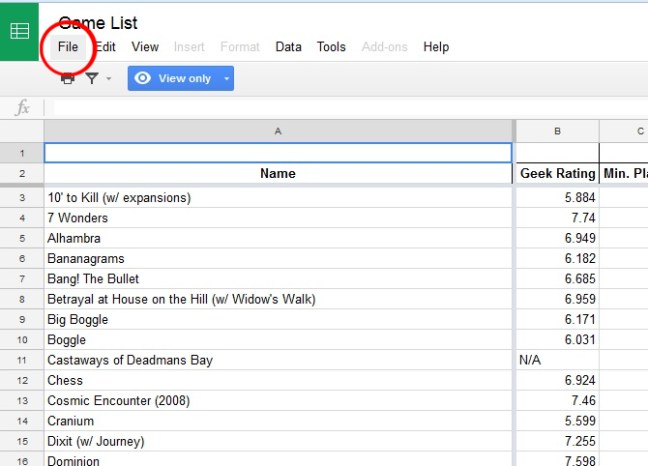
Task: Click inside the formula bar field
Action: point(340,108)
